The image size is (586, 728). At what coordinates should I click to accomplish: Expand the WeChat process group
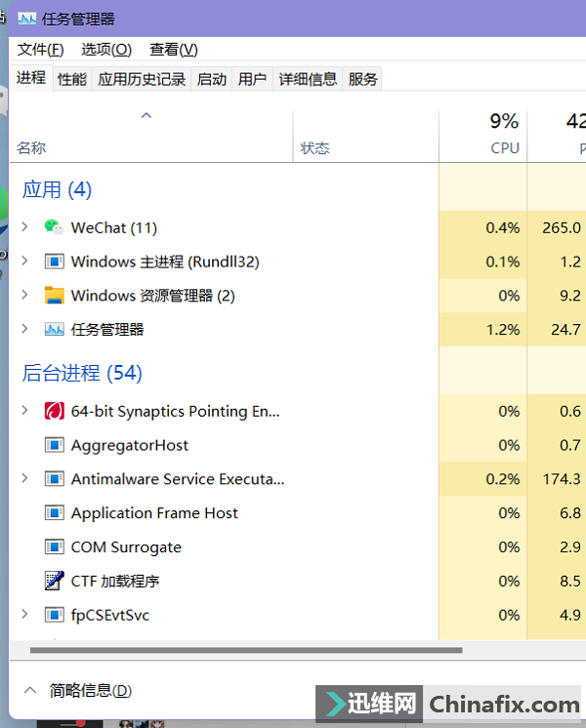[x=24, y=227]
